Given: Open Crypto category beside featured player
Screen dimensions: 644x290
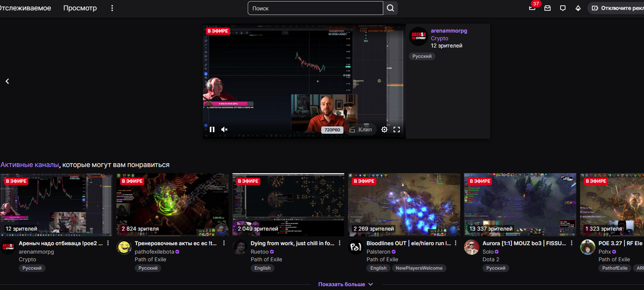Looking at the screenshot, I should [x=440, y=38].
